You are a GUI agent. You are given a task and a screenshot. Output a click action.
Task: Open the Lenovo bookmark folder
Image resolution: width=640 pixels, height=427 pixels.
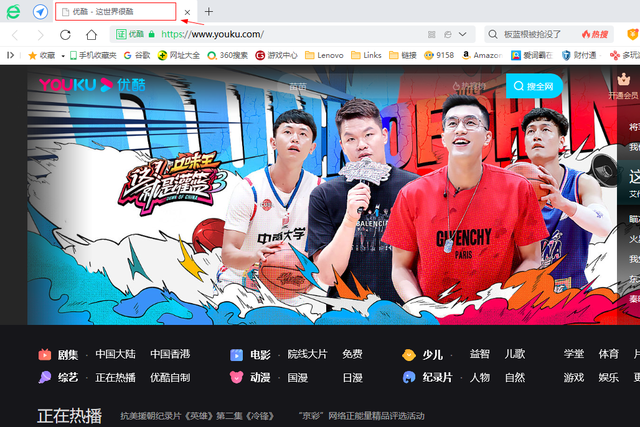pos(324,55)
